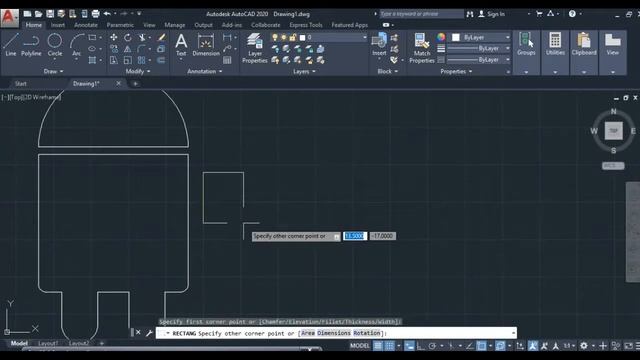Open the AutoCAD application menu logo
The image size is (640, 360).
pyautogui.click(x=9, y=18)
